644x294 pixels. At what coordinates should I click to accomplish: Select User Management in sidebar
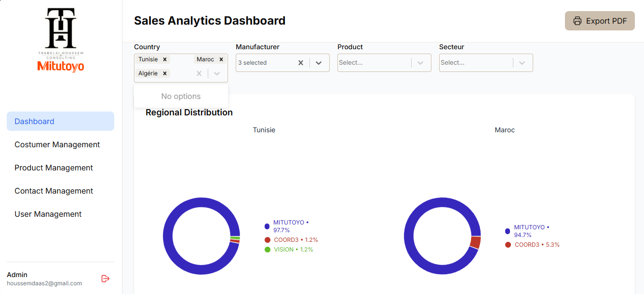point(48,214)
